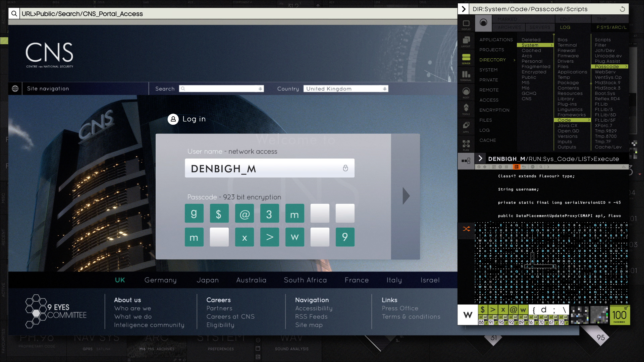Click the small globe icon in the code toolbar

533,167
